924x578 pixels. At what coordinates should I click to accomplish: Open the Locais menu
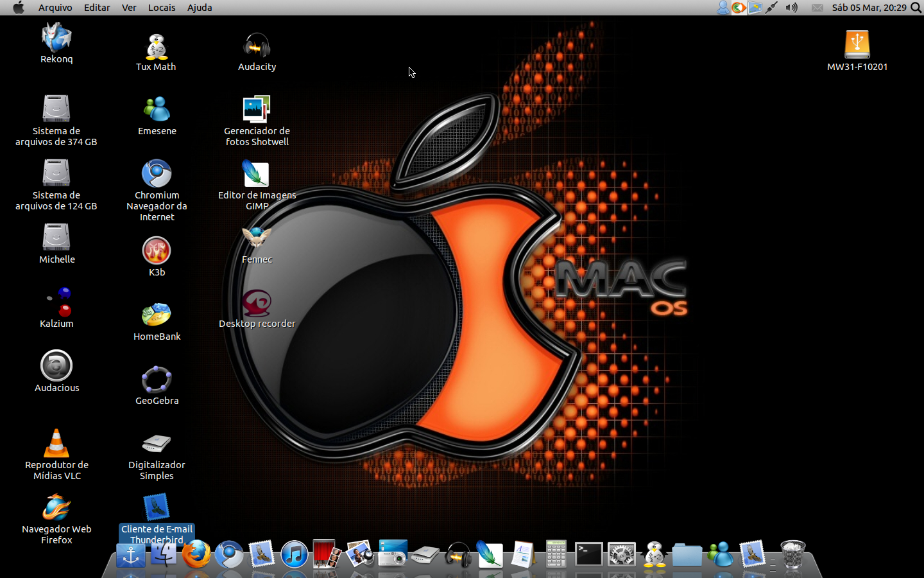162,8
